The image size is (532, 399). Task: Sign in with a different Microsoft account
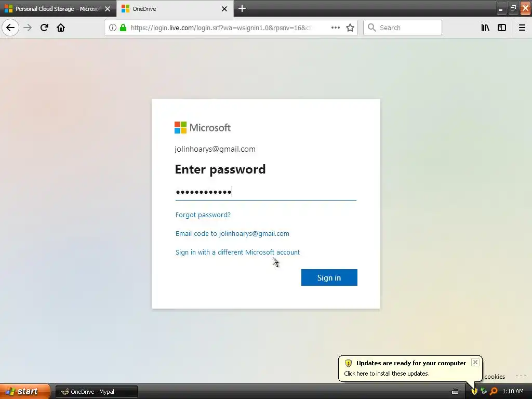[237, 252]
